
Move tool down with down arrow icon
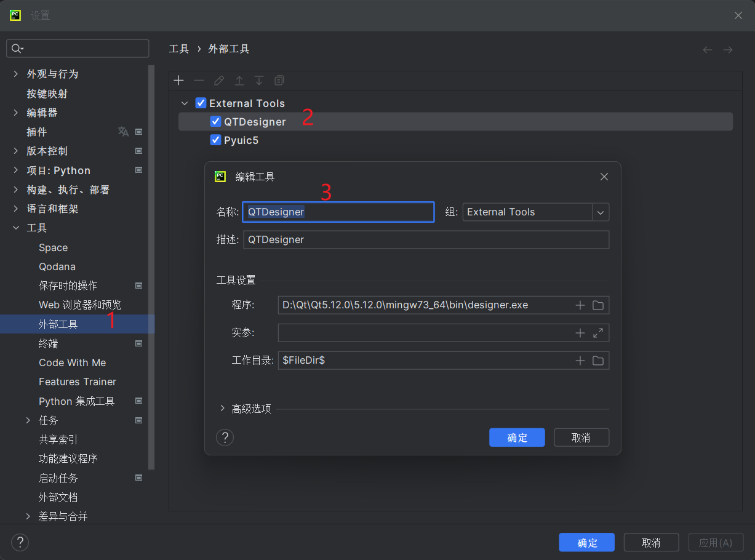(259, 81)
